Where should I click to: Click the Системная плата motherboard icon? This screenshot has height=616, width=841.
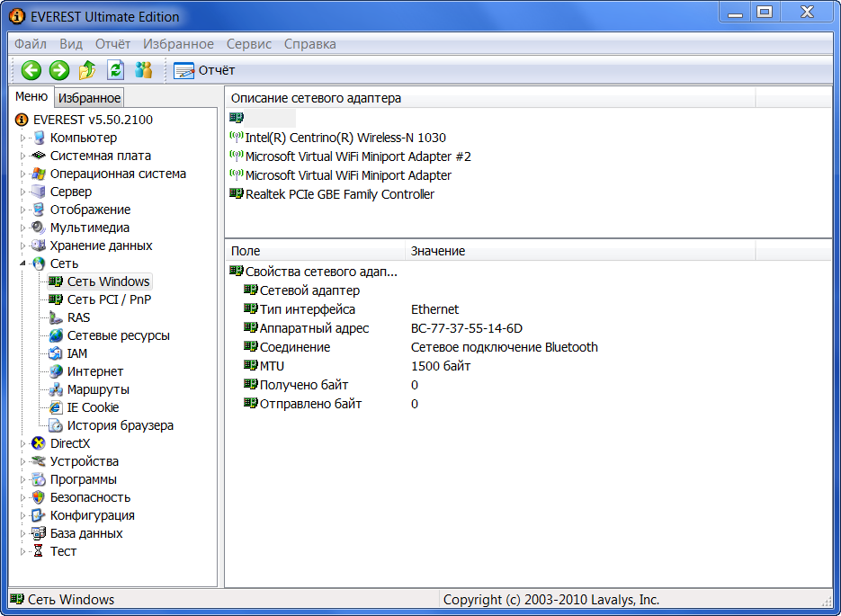click(x=38, y=156)
